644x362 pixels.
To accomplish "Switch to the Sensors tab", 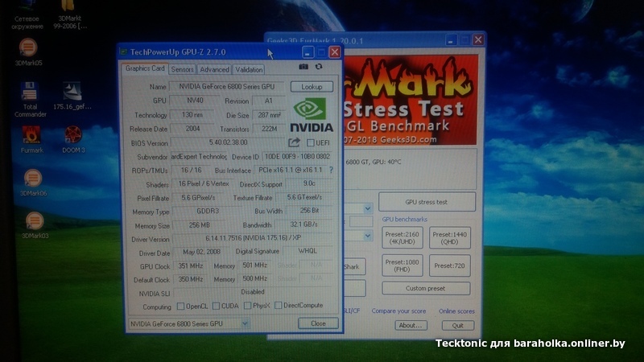I will click(x=183, y=70).
